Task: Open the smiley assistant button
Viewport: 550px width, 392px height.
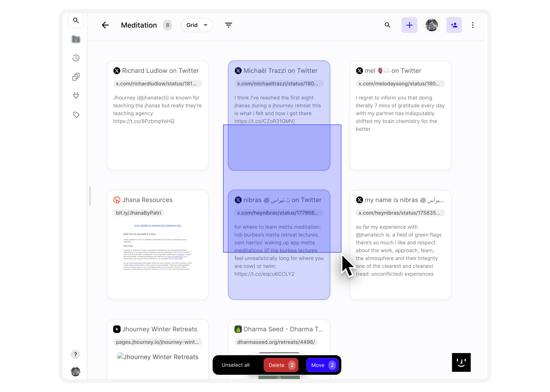Action: coord(461,362)
